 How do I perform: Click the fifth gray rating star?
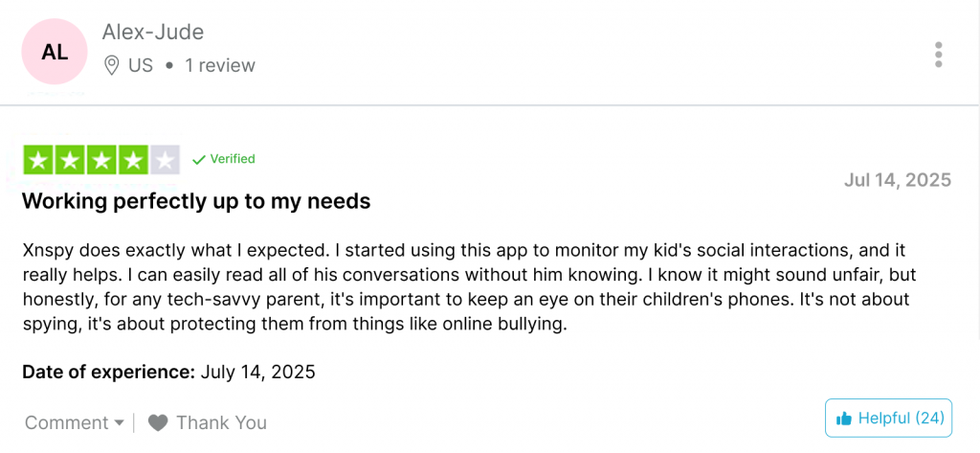click(x=165, y=160)
